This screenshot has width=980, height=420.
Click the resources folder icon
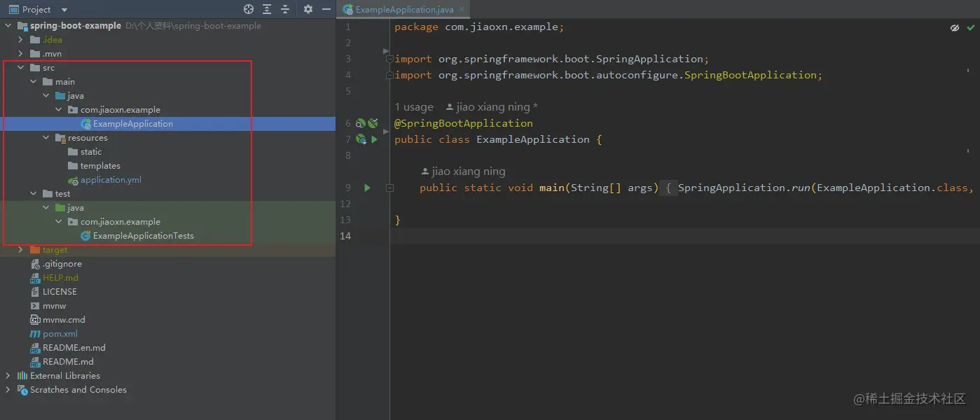tap(60, 138)
